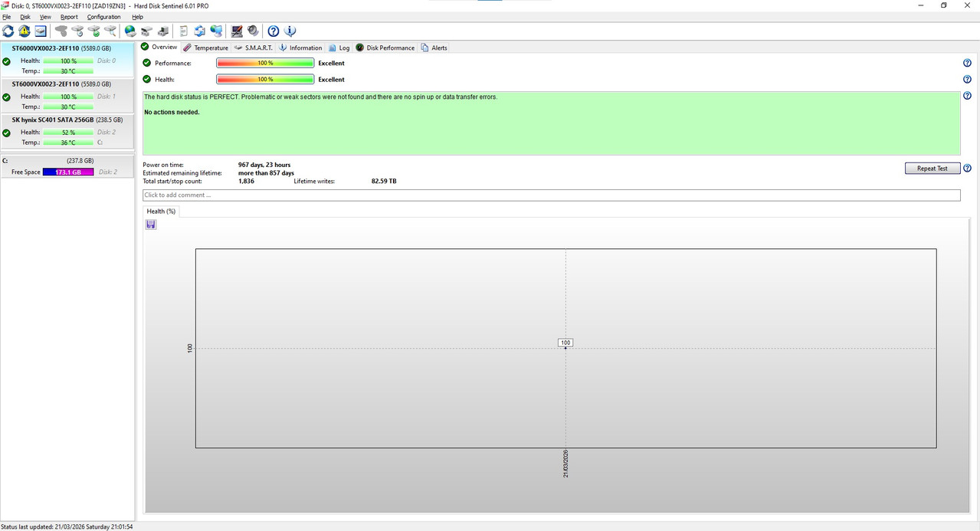Click the document report toolbar icon

coord(184,31)
